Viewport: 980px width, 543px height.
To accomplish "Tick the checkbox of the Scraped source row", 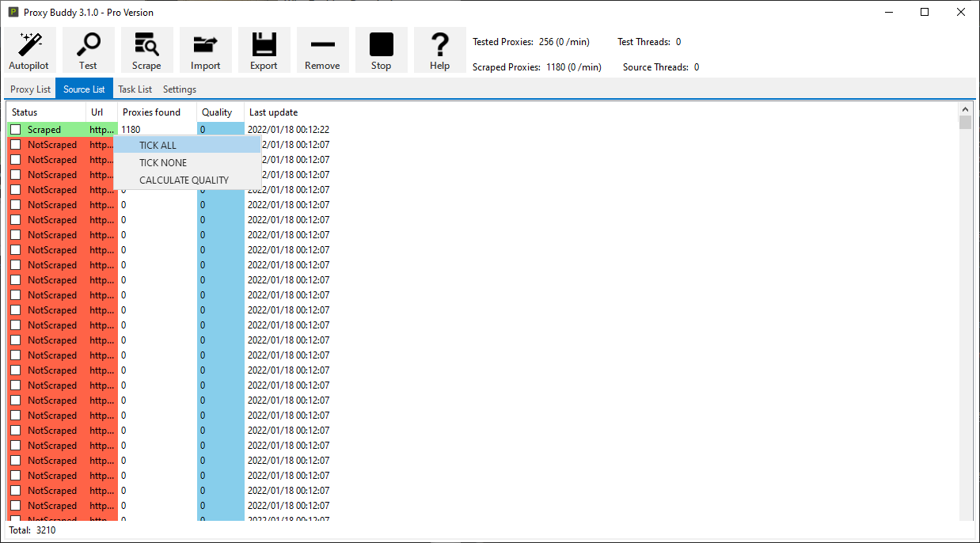I will (16, 130).
